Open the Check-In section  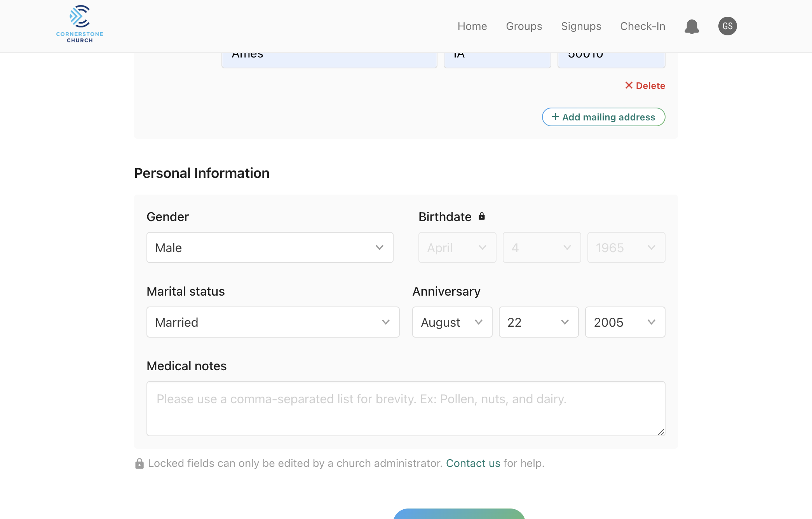tap(643, 26)
